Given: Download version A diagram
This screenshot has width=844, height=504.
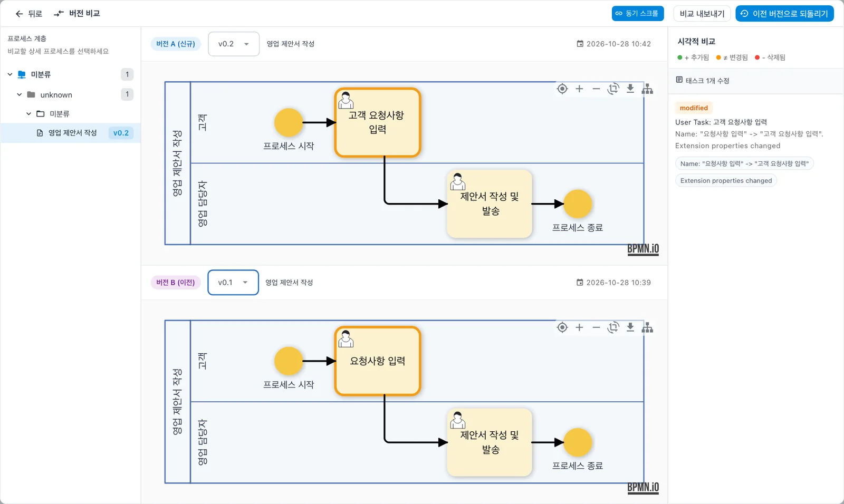Looking at the screenshot, I should coord(630,89).
